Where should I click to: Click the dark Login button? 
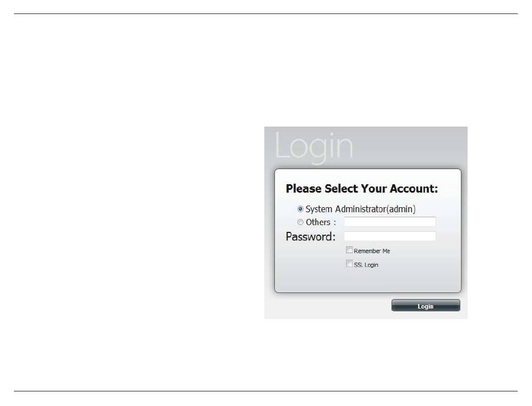[x=426, y=305]
